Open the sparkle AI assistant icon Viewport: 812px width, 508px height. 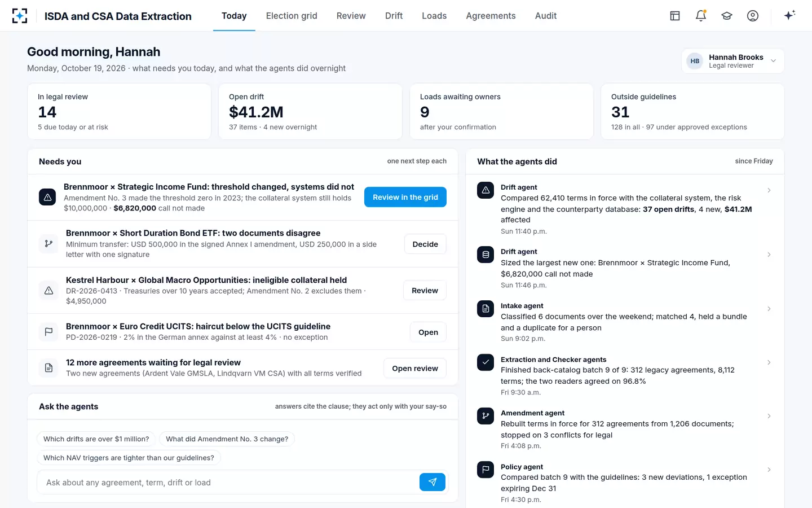tap(789, 15)
